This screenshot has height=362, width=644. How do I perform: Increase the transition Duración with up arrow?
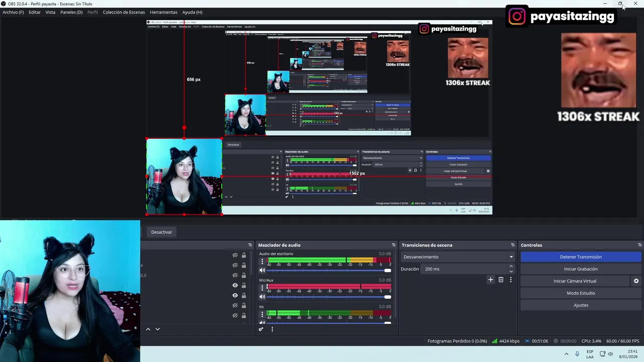coord(511,266)
